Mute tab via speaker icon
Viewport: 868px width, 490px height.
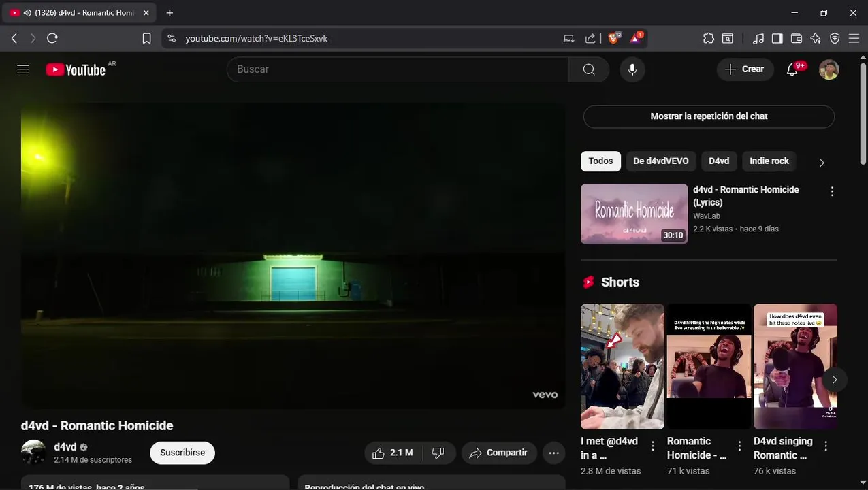(x=27, y=13)
